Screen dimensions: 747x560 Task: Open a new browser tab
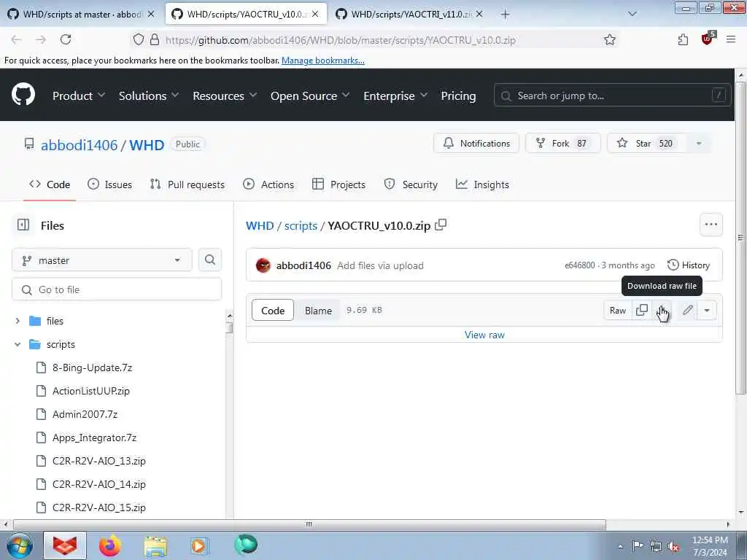tap(505, 15)
